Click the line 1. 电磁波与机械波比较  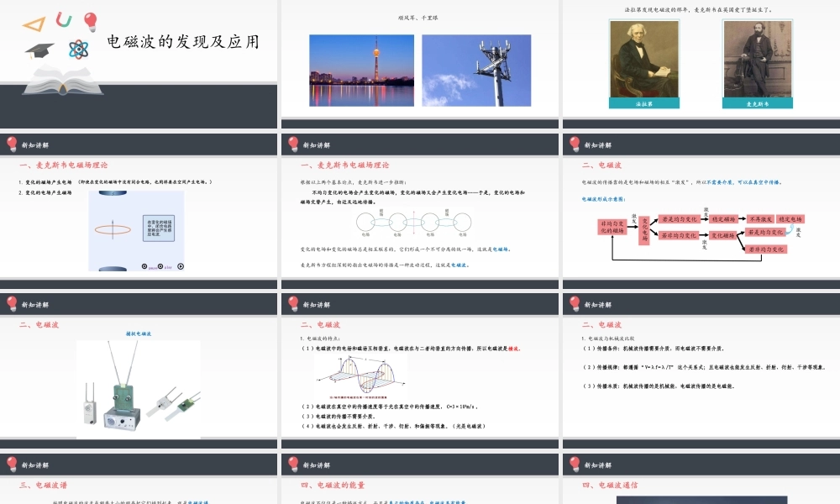click(x=608, y=339)
